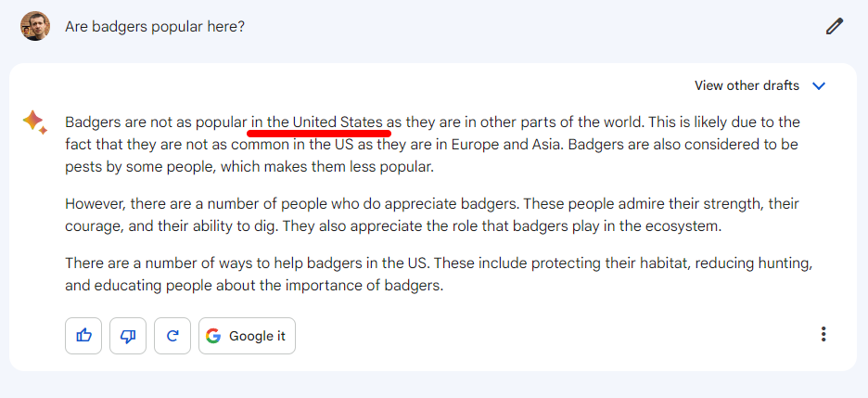
Task: Open the View other drafts label
Action: [x=747, y=85]
